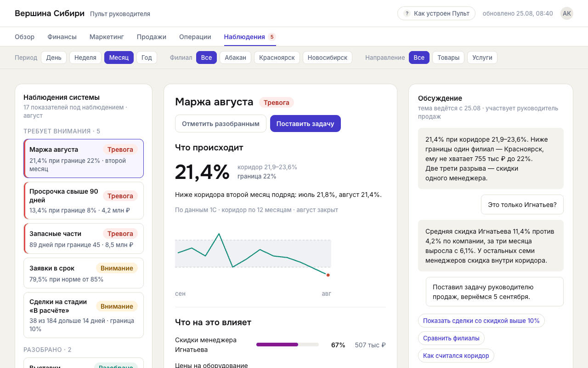
Task: Click suggestion Показать сделки со скидкой выше 10%
Action: click(x=481, y=321)
